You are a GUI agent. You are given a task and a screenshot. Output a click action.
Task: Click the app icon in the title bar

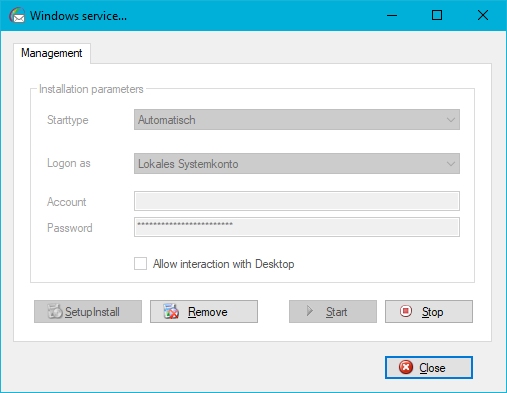(17, 15)
